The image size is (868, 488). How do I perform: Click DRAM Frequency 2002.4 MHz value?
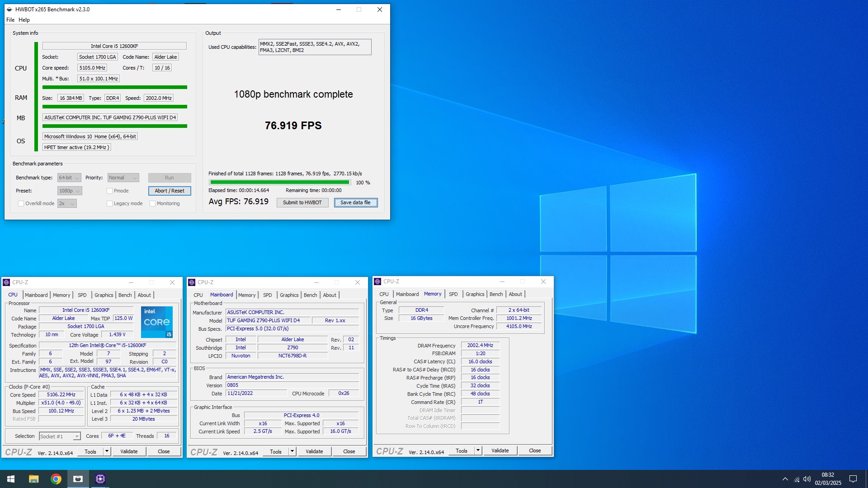click(x=480, y=346)
